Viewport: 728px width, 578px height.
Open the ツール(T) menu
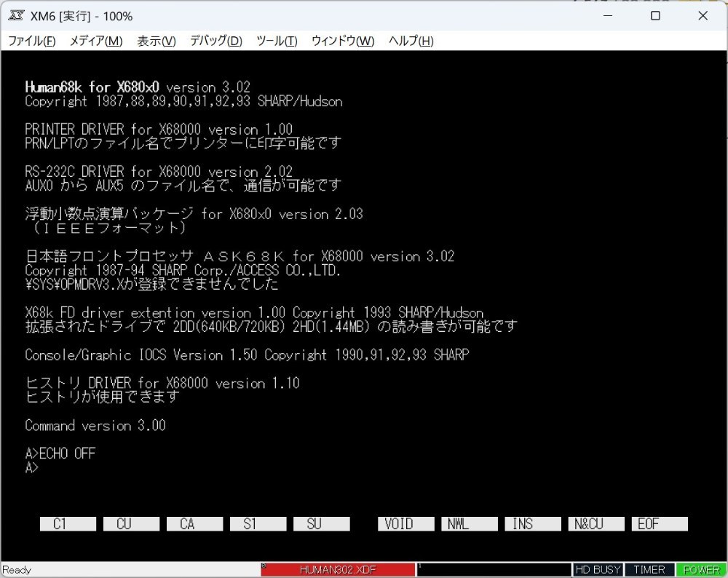[x=277, y=41]
